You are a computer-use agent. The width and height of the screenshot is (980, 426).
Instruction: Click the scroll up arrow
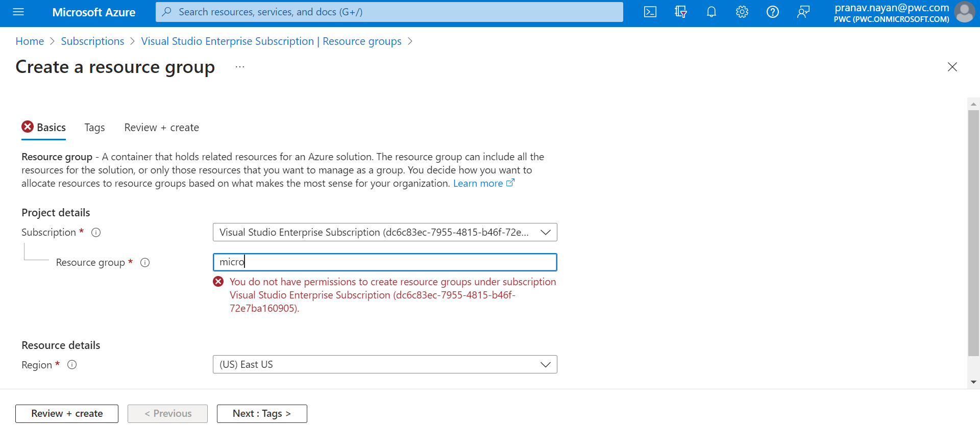[973, 104]
